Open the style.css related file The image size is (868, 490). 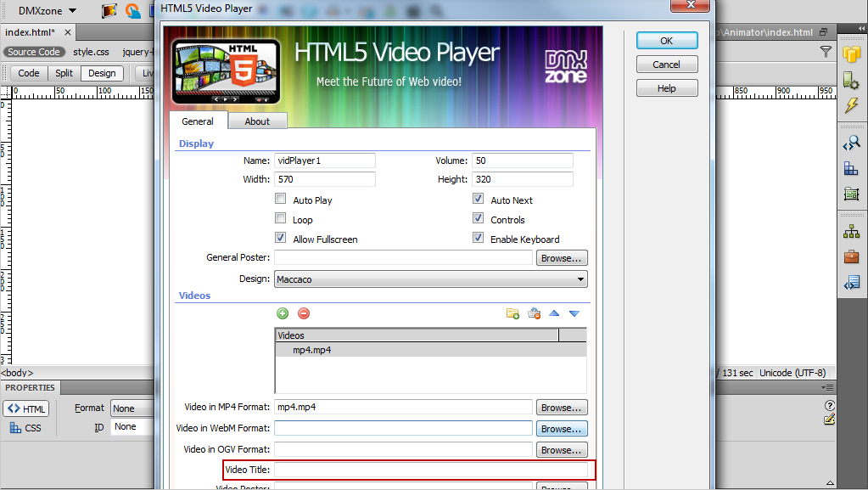click(92, 52)
